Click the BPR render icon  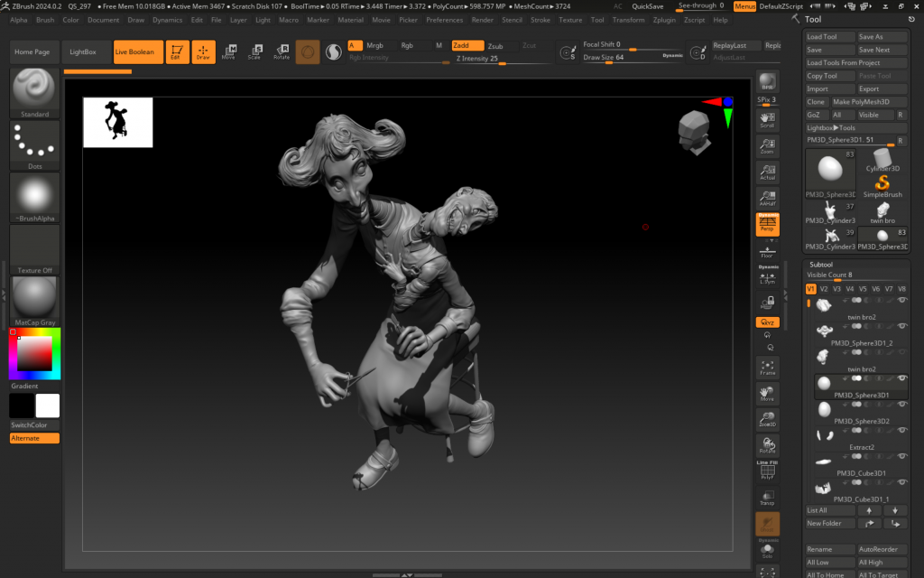coord(767,81)
